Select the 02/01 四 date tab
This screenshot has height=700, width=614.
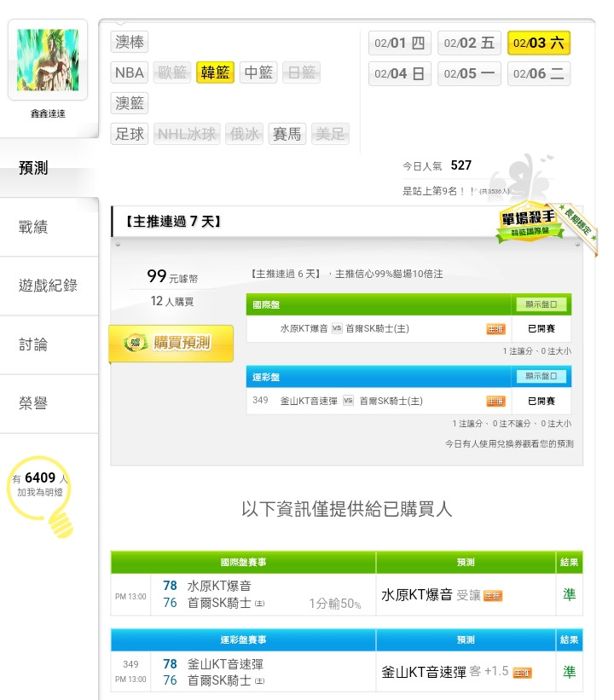coord(400,43)
